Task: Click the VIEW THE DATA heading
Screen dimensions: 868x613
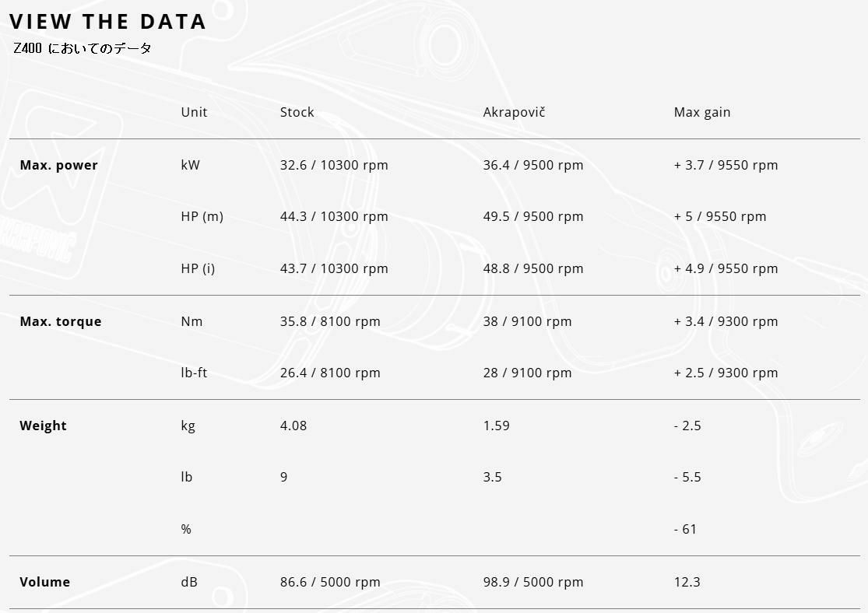Action: coord(108,22)
